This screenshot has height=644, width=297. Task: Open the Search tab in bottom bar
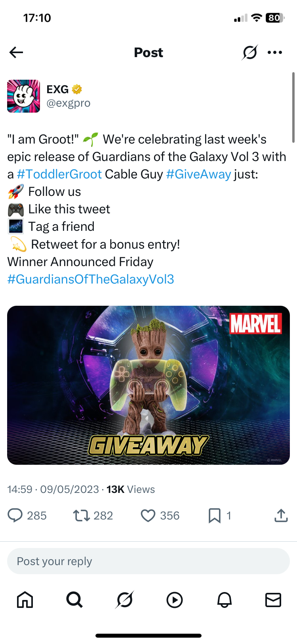pos(74,600)
